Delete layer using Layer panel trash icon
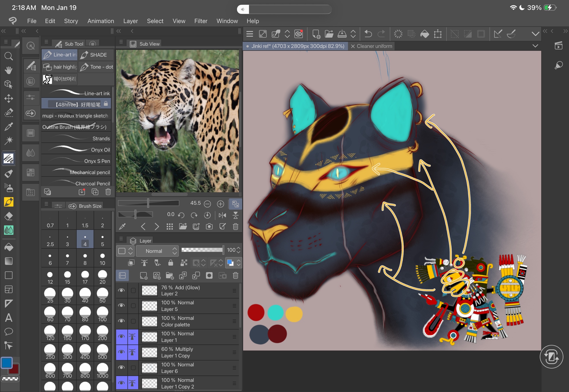Screen dimensions: 569x392 236,275
